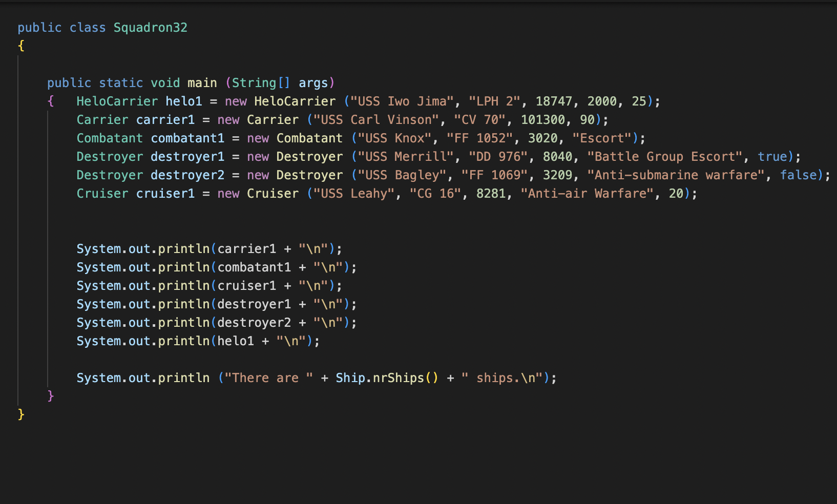Click the " ships.\n" string literal
Viewport: 837px width, 504px height.
coord(503,378)
